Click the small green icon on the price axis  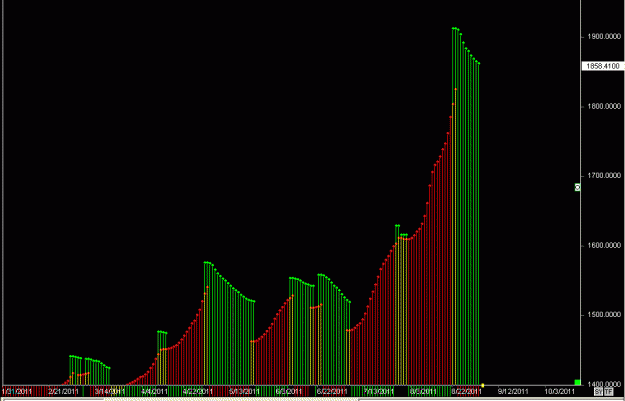tap(577, 187)
